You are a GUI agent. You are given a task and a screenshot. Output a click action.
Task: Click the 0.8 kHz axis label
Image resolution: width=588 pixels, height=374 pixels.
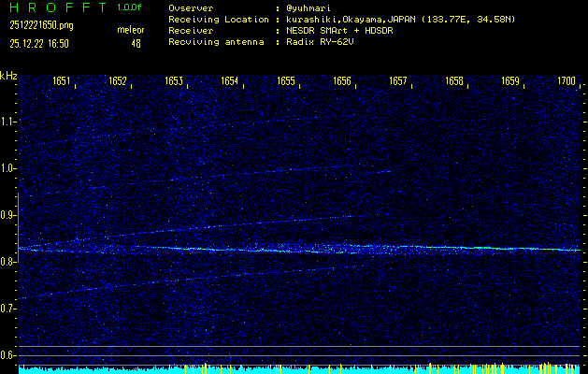(9, 262)
